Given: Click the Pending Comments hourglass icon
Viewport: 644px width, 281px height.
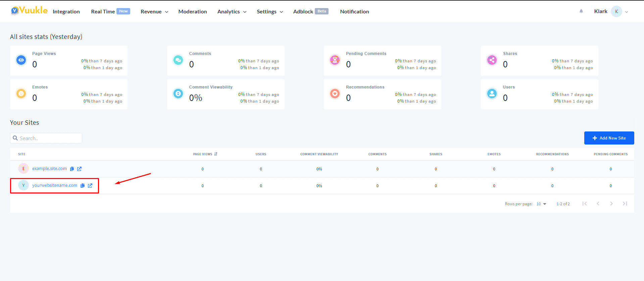Looking at the screenshot, I should (335, 60).
